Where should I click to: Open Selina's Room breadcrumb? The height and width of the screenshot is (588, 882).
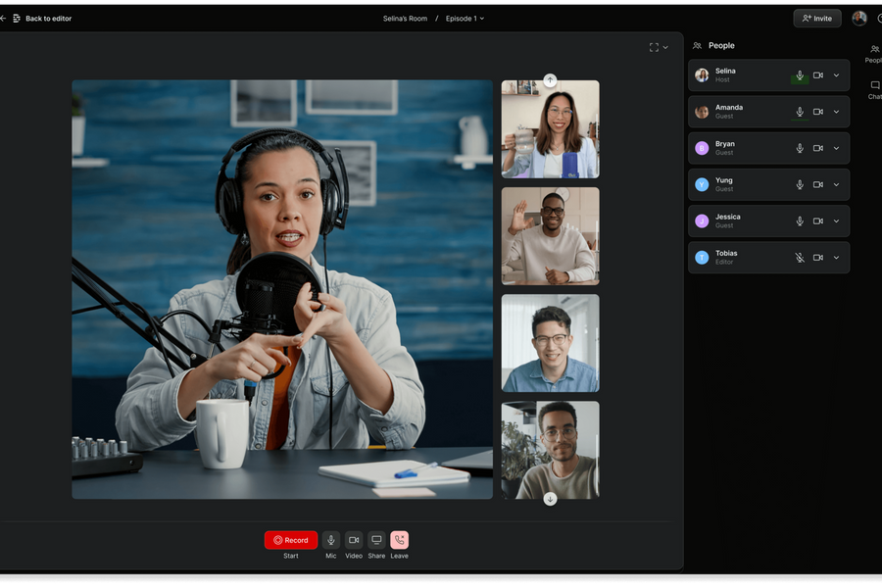pyautogui.click(x=405, y=19)
